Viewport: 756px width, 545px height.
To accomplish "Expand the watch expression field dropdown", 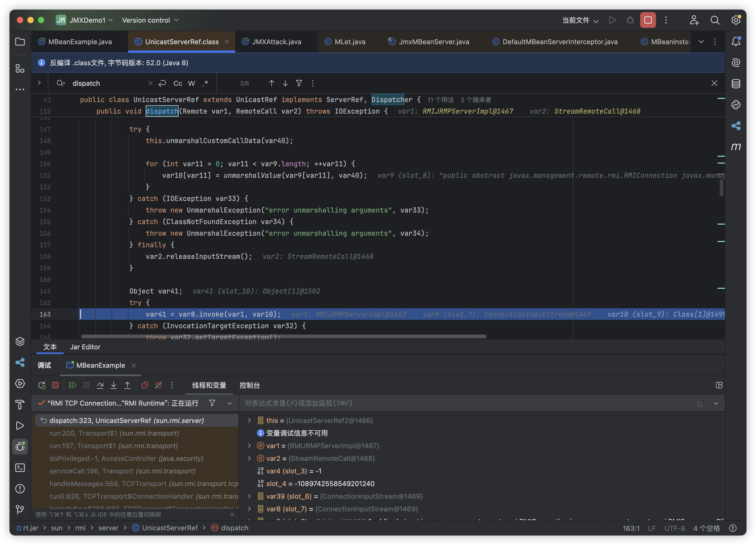I will (716, 403).
